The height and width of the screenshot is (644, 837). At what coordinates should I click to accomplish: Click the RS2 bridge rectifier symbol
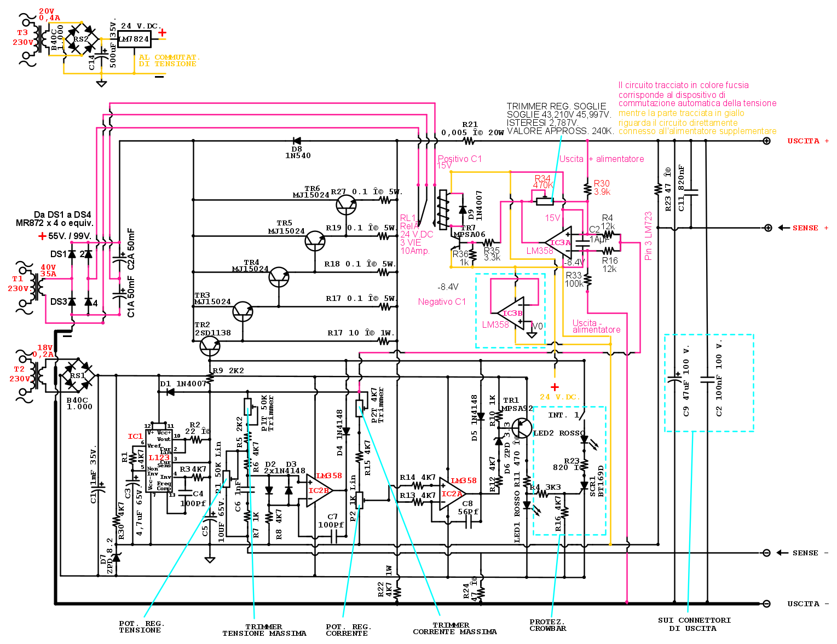pos(81,39)
